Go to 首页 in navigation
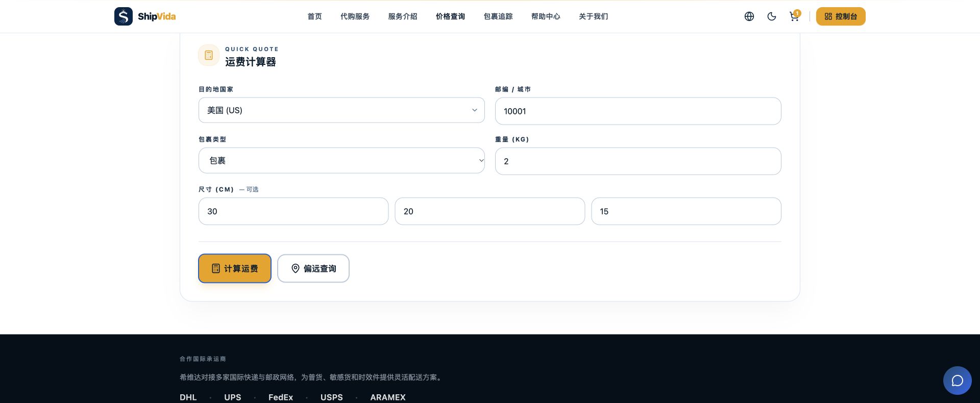980x403 pixels. tap(314, 16)
